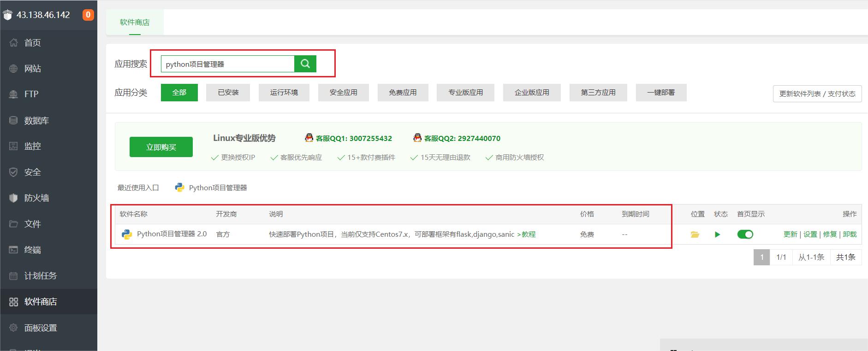Filter by 已安装 category

coord(228,93)
